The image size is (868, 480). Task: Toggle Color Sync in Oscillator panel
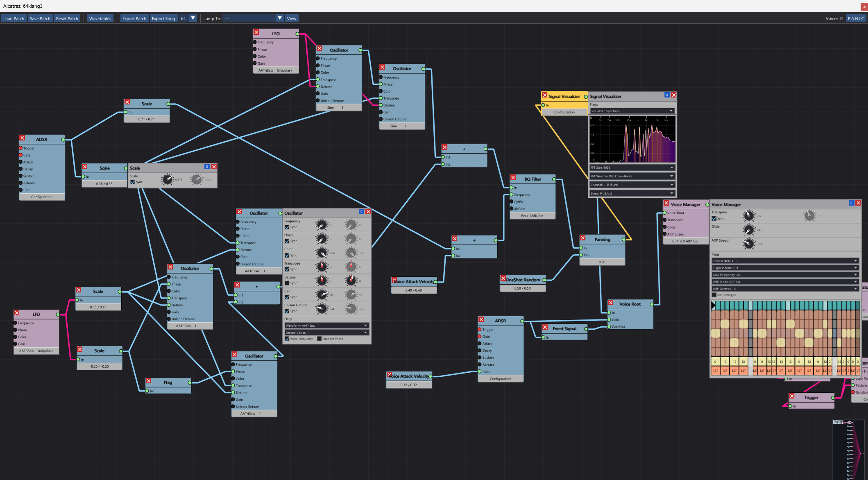coord(287,256)
